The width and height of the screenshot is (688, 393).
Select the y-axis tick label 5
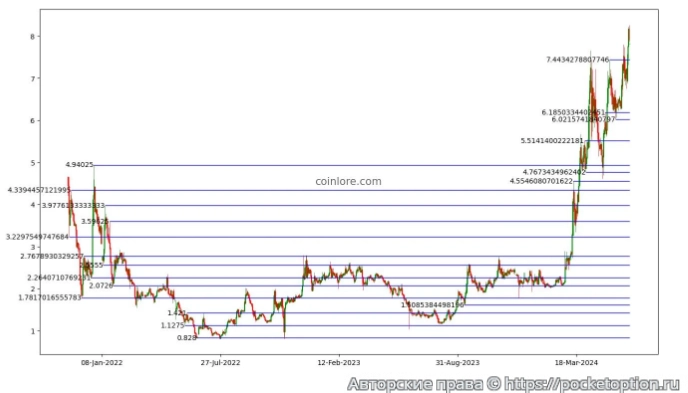(32, 163)
